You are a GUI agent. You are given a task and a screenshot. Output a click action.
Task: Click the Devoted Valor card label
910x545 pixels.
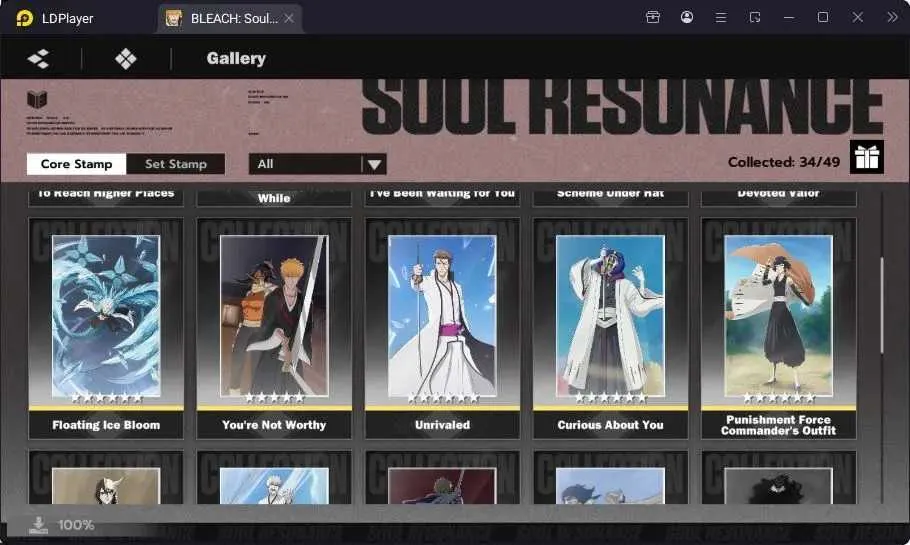tap(779, 194)
